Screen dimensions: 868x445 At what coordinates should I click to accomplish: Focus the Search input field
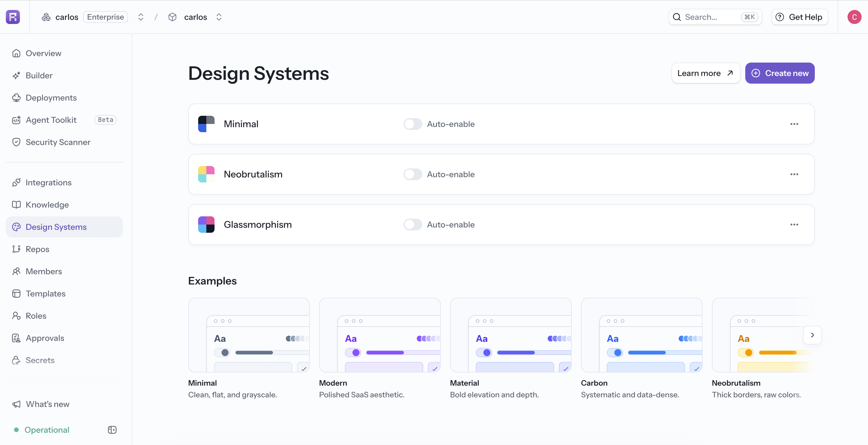pyautogui.click(x=715, y=17)
